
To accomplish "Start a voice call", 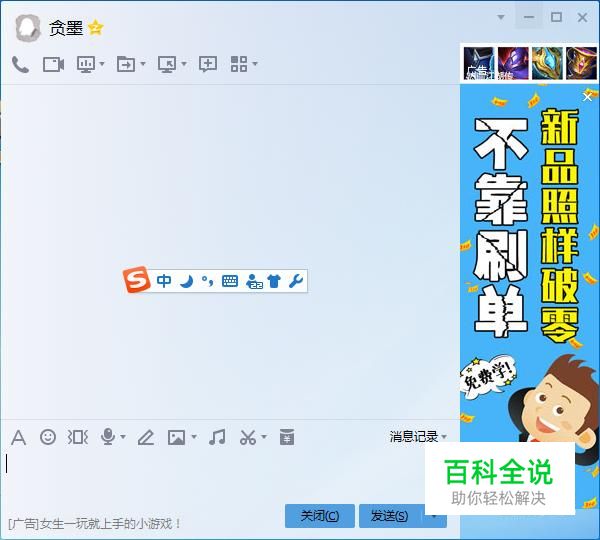I will point(20,64).
